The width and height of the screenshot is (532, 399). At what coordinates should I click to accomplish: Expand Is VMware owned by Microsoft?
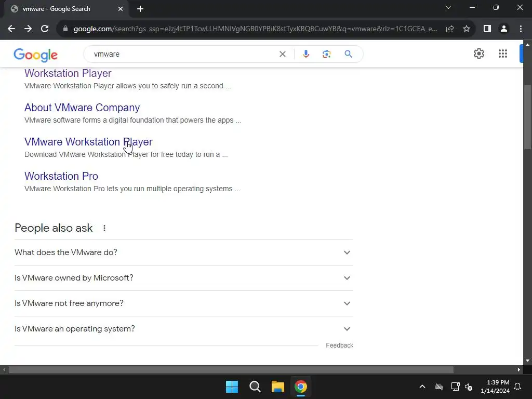coord(184,278)
